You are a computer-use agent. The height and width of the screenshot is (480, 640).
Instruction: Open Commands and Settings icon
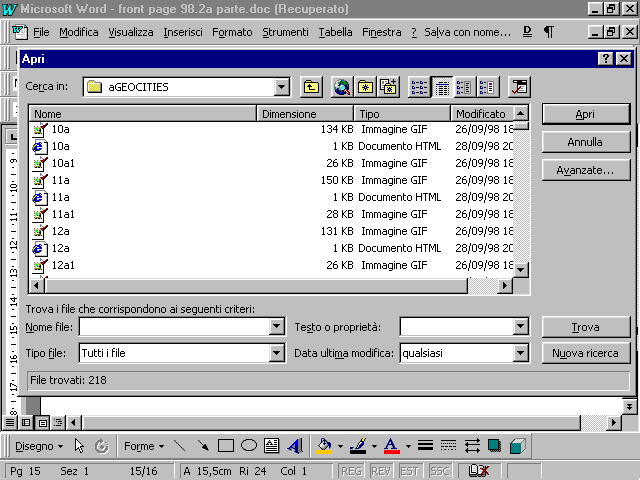point(519,87)
